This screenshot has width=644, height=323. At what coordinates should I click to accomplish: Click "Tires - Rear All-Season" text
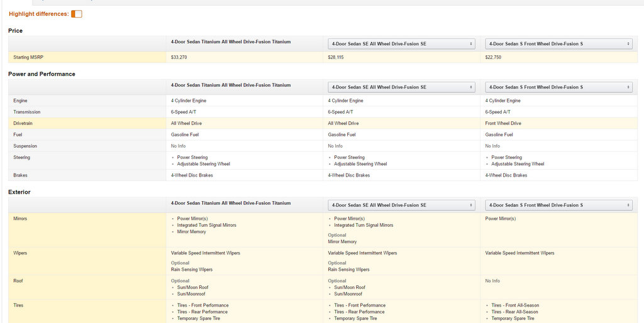[x=514, y=312]
